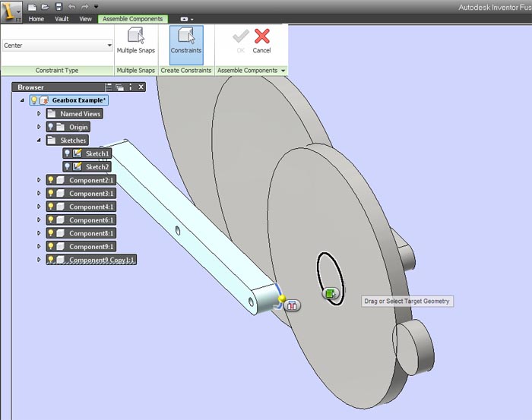Click the Undo arrow

(x=71, y=7)
